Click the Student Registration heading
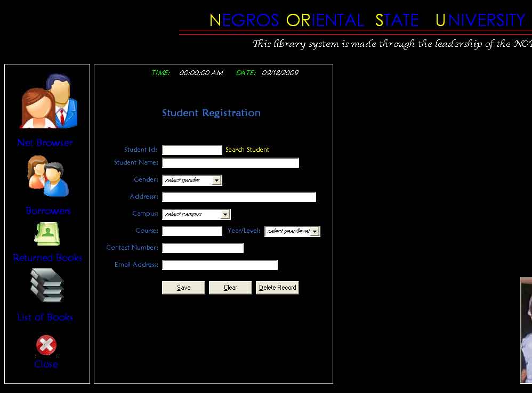This screenshot has height=393, width=532. [x=211, y=113]
